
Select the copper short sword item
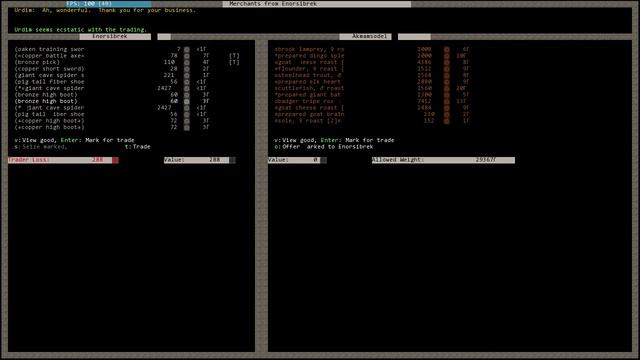(x=49, y=69)
